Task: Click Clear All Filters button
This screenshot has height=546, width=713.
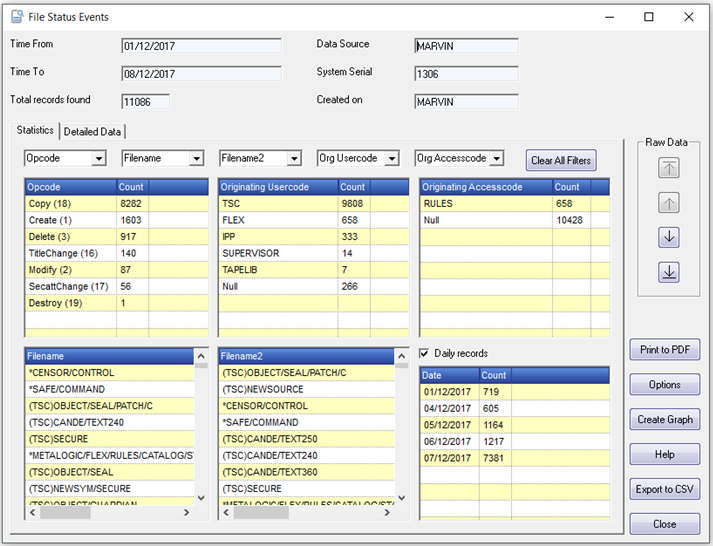Action: tap(561, 160)
